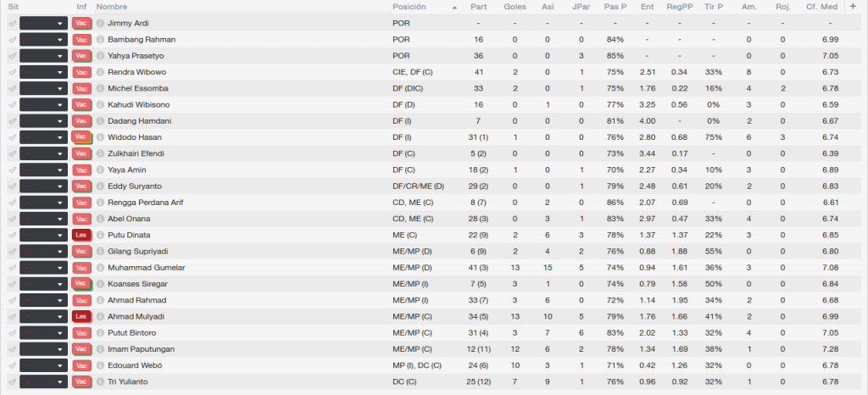Sort by the Cf. Med rating column
Screen dimensions: 868x395
coord(822,7)
